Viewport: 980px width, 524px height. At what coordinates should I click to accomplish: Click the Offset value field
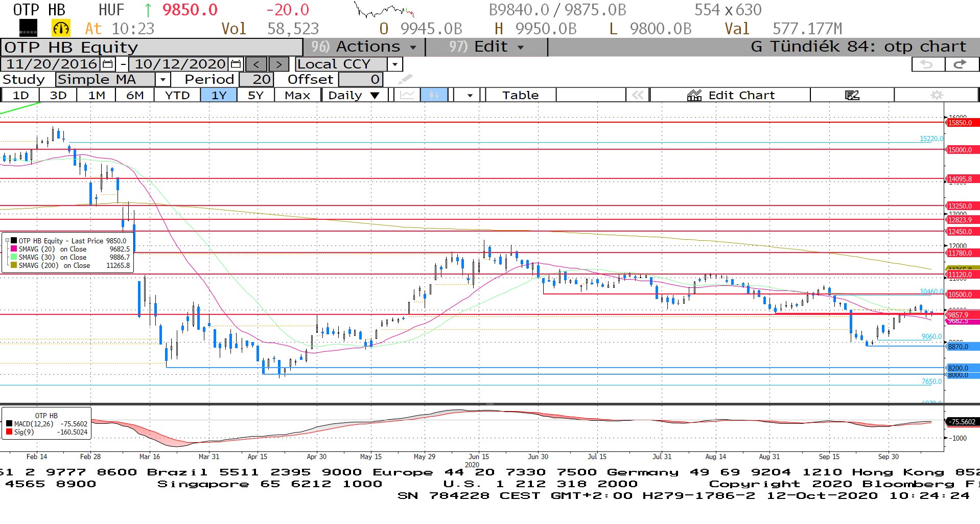click(361, 80)
